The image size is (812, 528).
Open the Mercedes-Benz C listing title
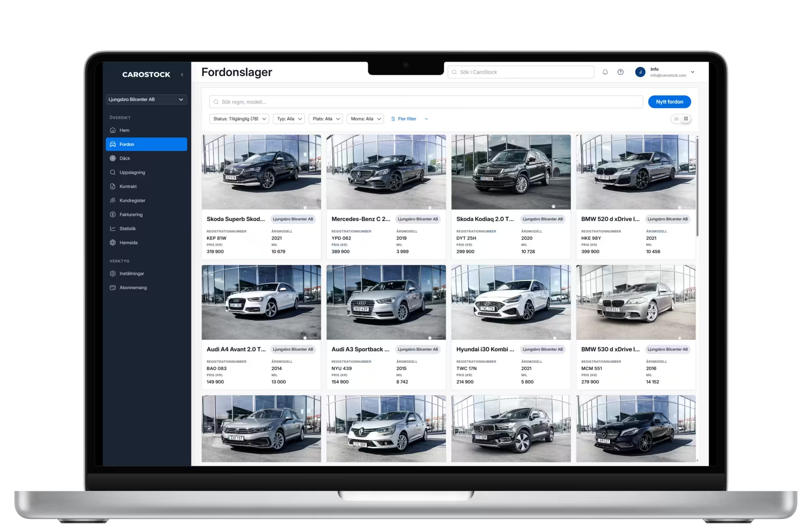[x=361, y=219]
